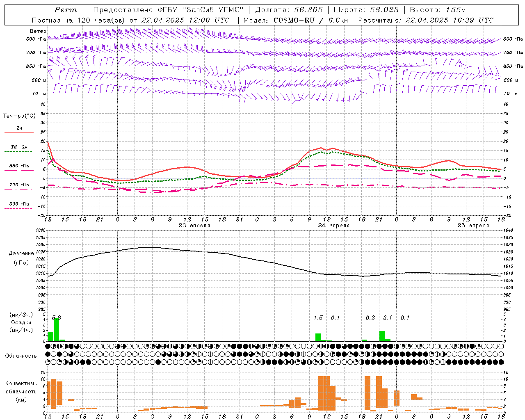Click the "Давление" pressure panel label
The width and height of the screenshot is (525, 420).
21,253
